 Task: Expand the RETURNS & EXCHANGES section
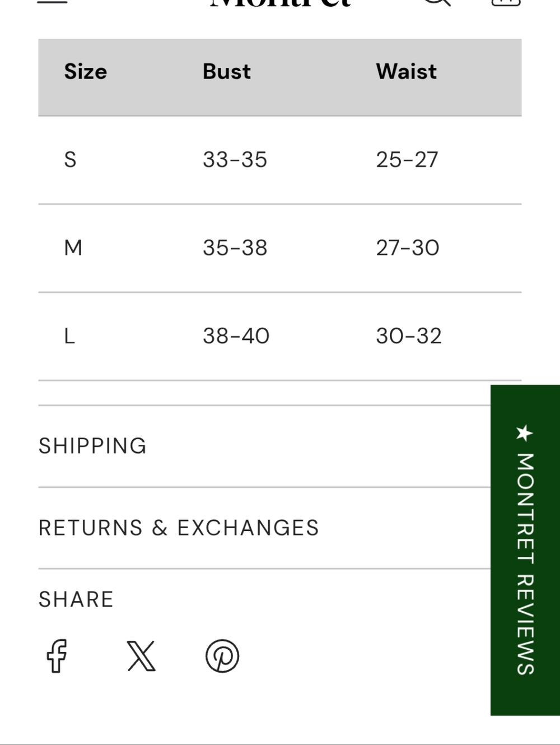(x=264, y=528)
